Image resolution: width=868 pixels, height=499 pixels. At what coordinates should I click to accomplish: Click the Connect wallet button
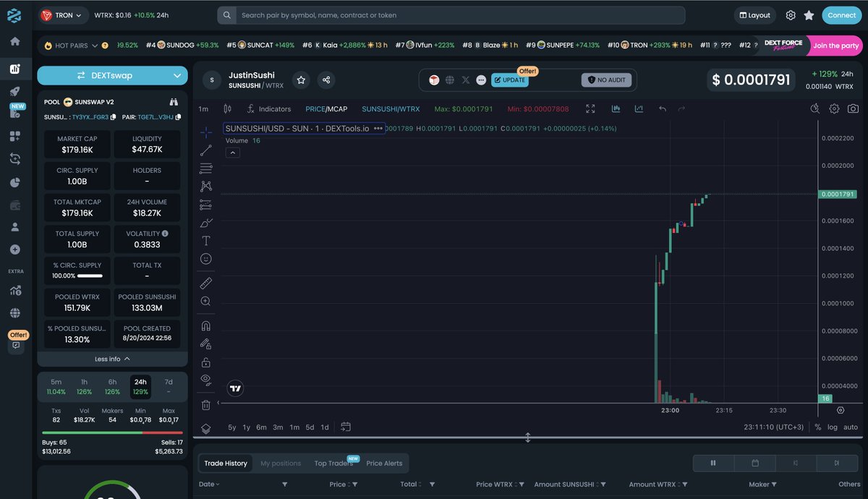coord(842,15)
